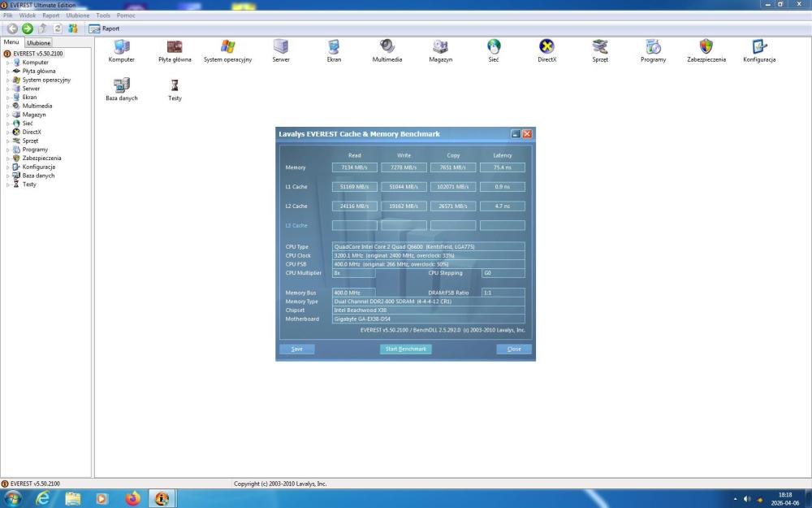The height and width of the screenshot is (508, 812).
Task: Open the DirectX icon in the main pane
Action: (x=546, y=47)
